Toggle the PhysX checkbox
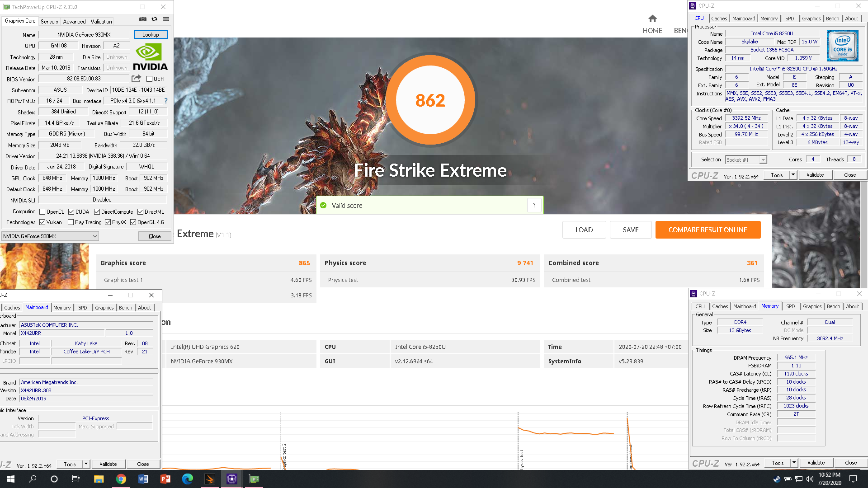This screenshot has height=488, width=868. point(108,222)
